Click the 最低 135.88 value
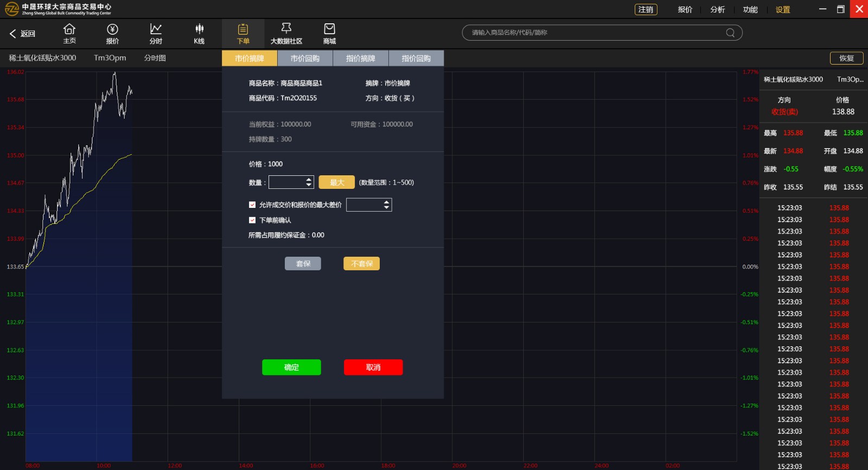Screen dimensions: 868x470 (x=853, y=133)
